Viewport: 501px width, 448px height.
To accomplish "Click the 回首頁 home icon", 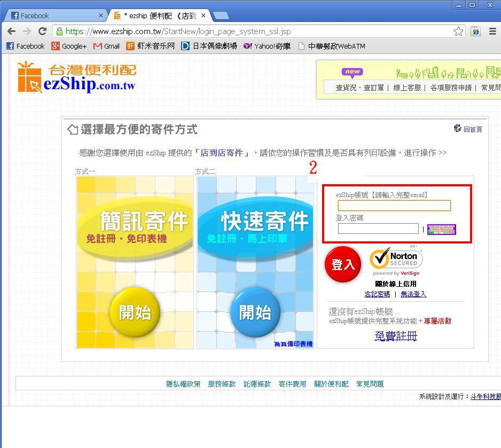I will tap(458, 128).
